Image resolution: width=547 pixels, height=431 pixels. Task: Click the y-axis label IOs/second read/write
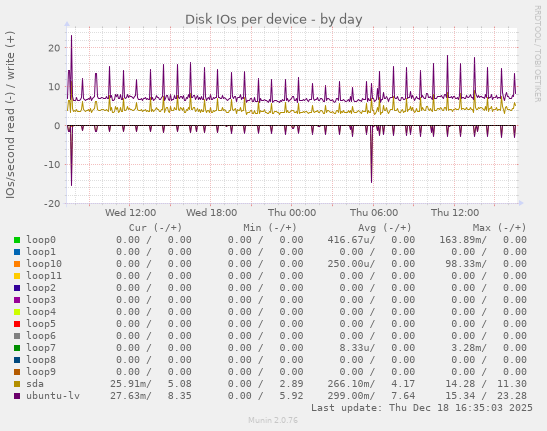(10, 115)
